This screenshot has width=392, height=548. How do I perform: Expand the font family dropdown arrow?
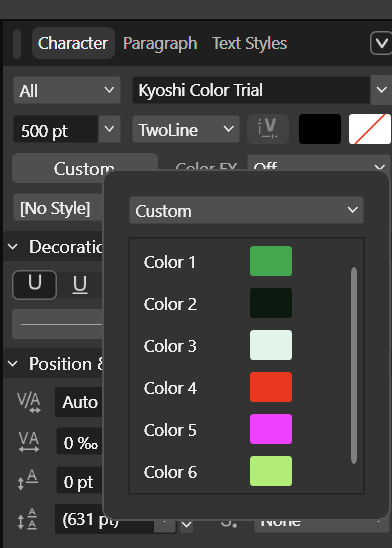[x=381, y=90]
